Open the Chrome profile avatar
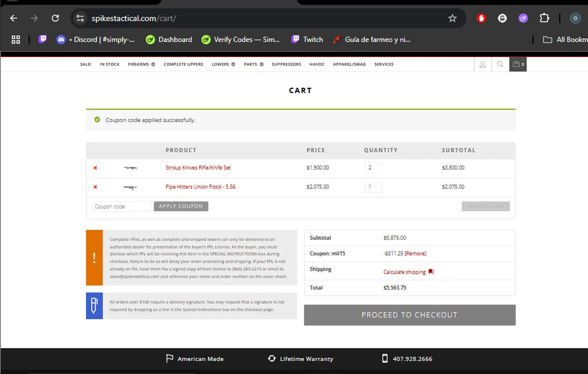 (x=575, y=18)
